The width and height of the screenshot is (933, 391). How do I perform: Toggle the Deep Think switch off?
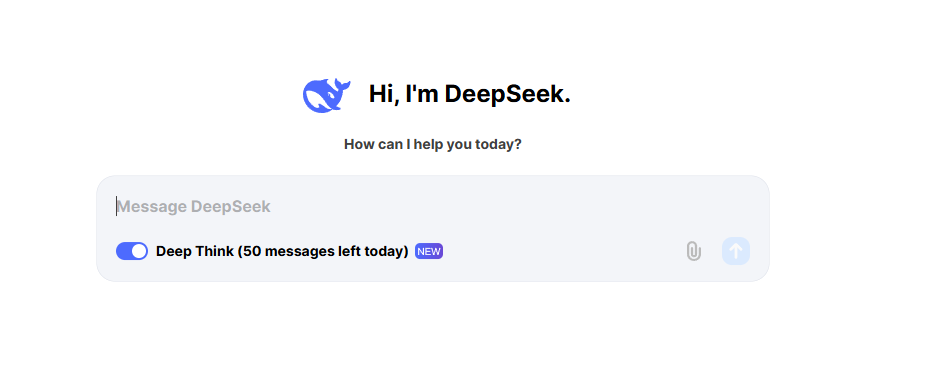(x=132, y=251)
